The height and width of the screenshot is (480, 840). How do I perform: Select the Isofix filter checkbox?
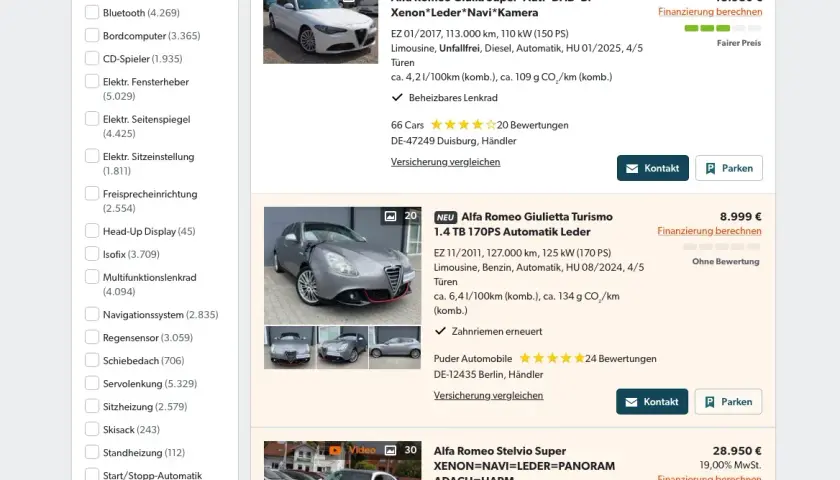tap(92, 254)
